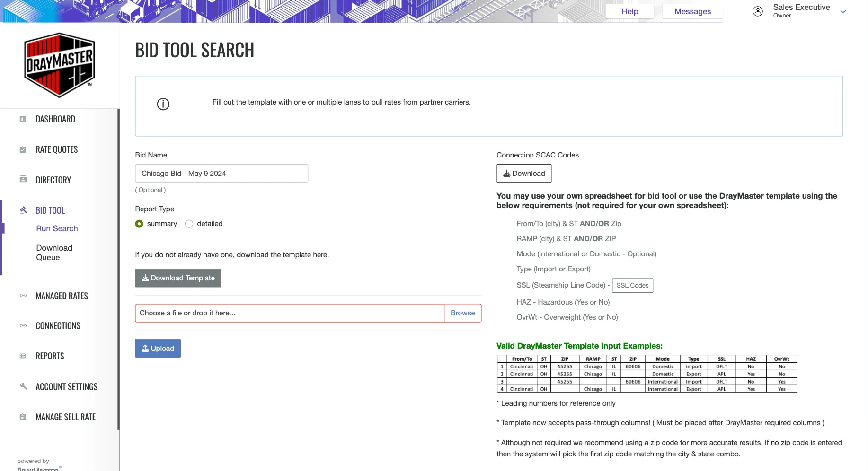The width and height of the screenshot is (868, 471).
Task: Click the Connections link icon
Action: pyautogui.click(x=23, y=326)
